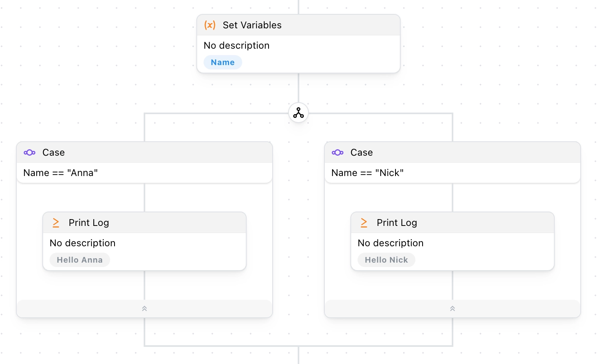Open the Set Variables block header
The width and height of the screenshot is (597, 364).
coord(298,25)
